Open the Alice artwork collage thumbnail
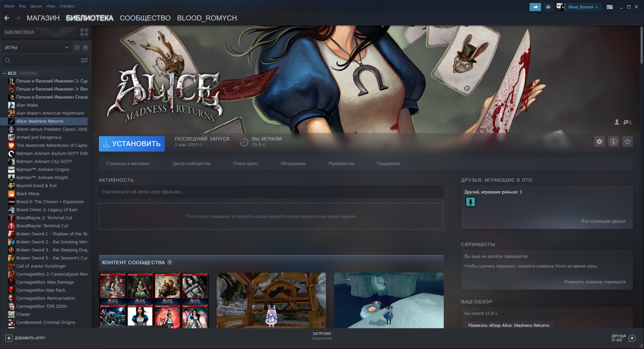 pos(154,300)
